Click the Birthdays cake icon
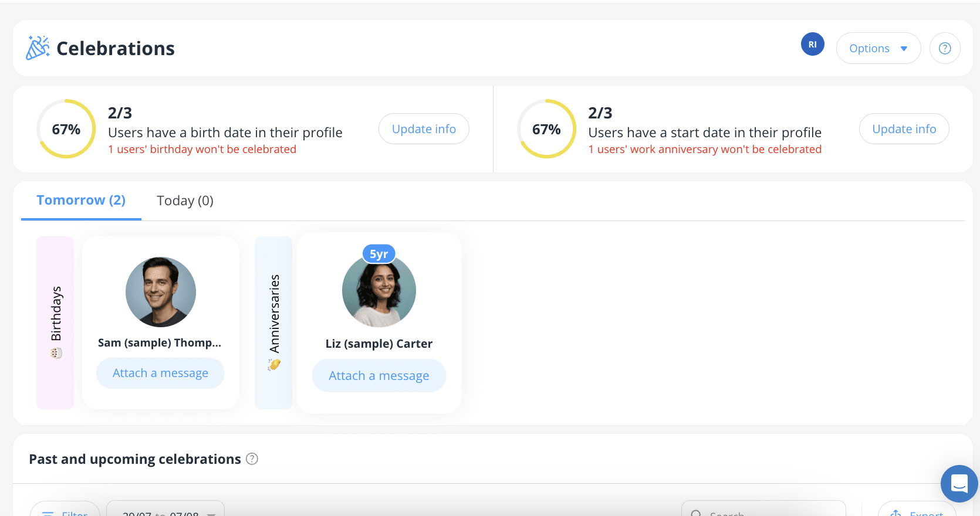Viewport: 980px width, 516px height. coord(56,353)
